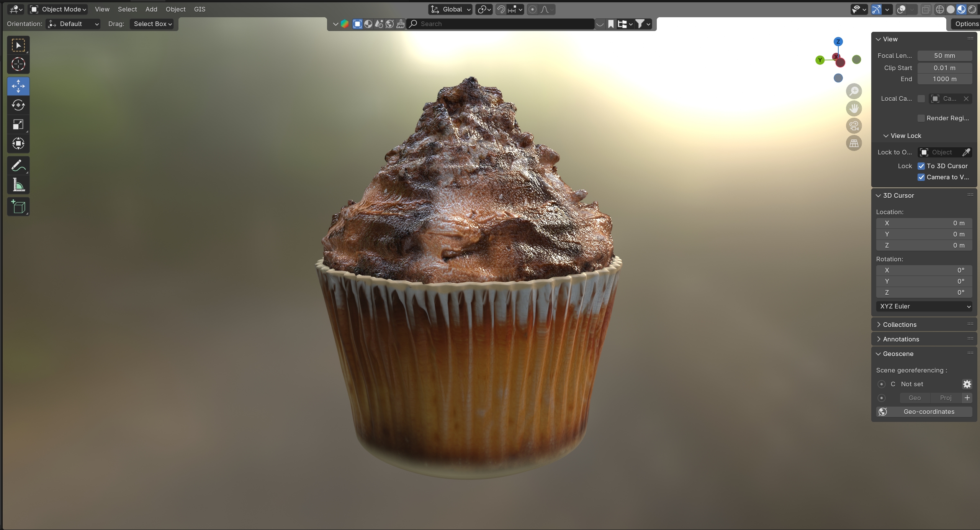This screenshot has width=980, height=530.
Task: Enable the Render Region checkbox
Action: [x=921, y=118]
